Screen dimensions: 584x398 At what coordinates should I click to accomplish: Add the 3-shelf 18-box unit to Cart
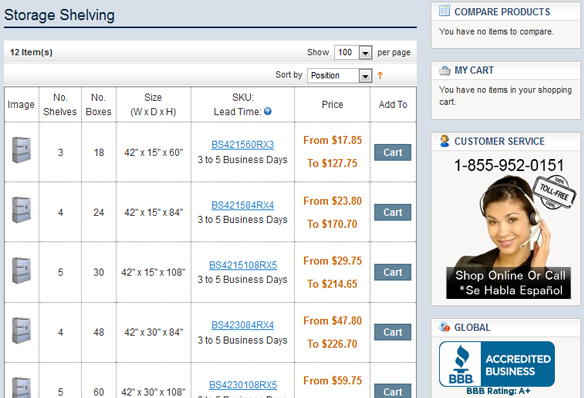(x=393, y=152)
